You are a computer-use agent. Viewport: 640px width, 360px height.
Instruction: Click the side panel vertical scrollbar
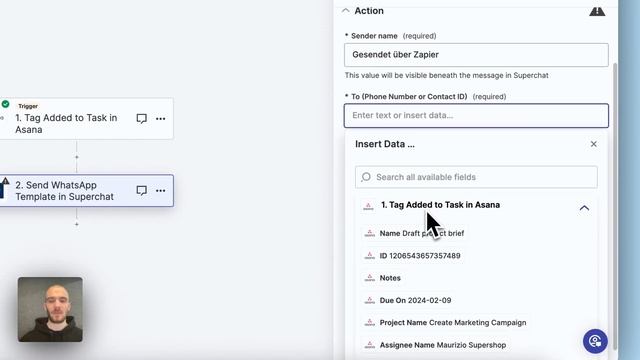coord(616,206)
